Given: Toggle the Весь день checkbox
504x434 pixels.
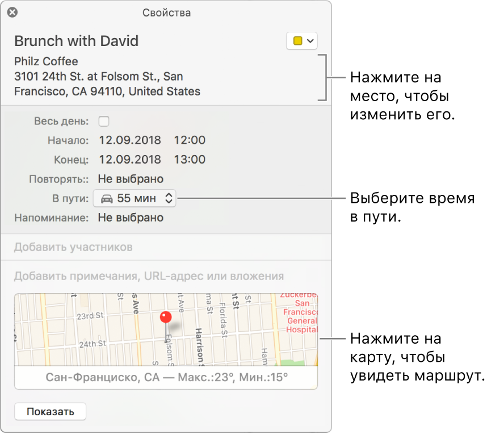Looking at the screenshot, I should point(104,121).
